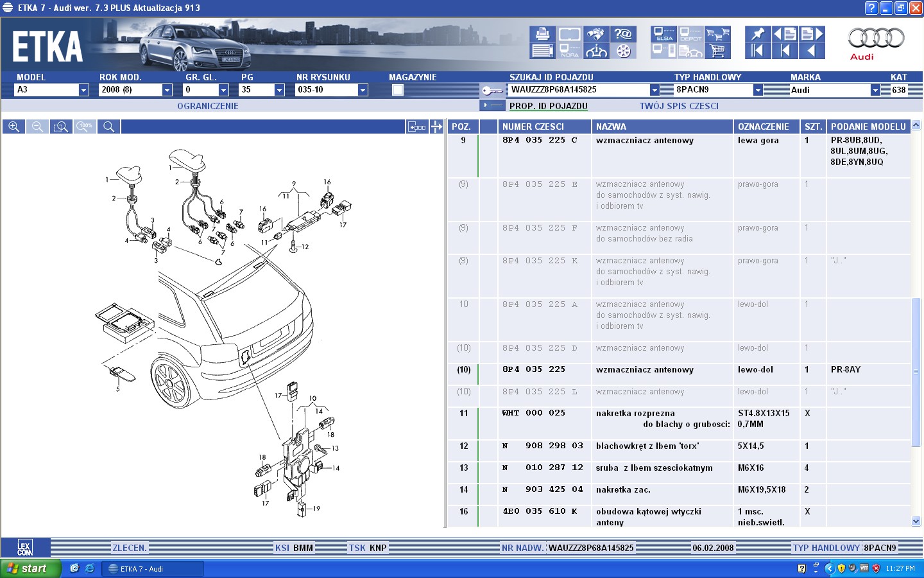Screen dimensions: 924x578
Task: Click the Windows start button
Action: 30,568
